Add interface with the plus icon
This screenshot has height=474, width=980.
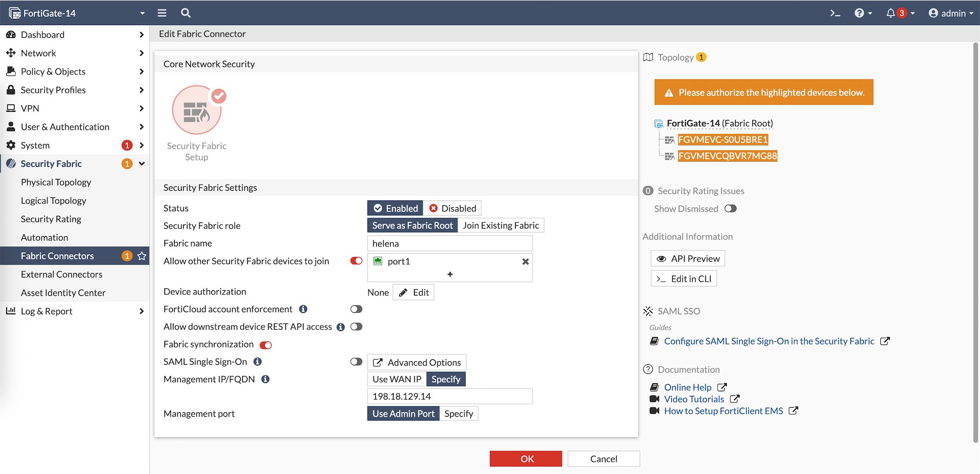[x=450, y=275]
